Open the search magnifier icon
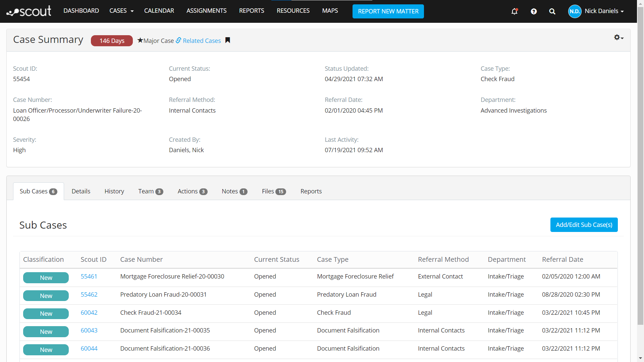 click(552, 11)
